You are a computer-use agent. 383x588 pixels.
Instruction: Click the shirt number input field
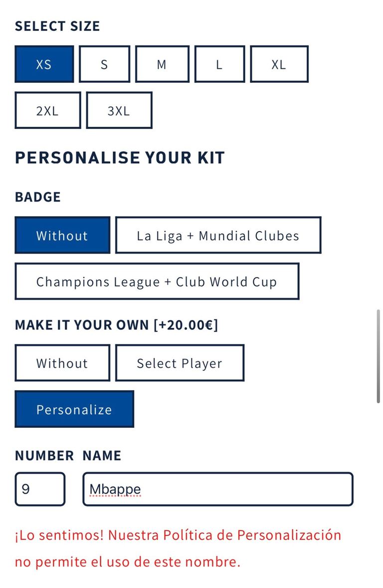pos(40,489)
